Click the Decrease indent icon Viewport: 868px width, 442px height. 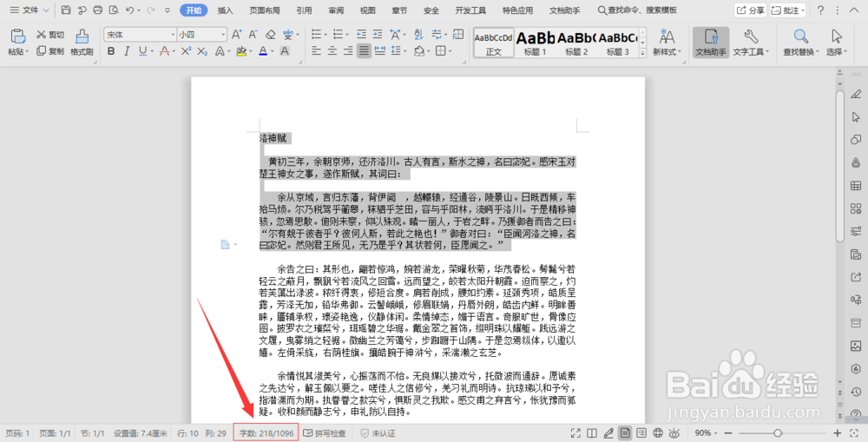[361, 35]
